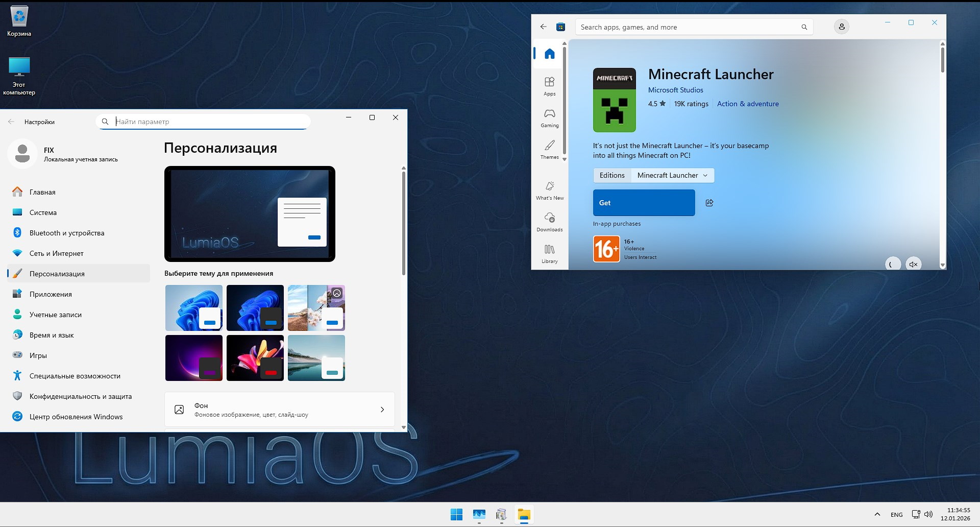Click the Найти параметр search field
This screenshot has width=980, height=527.
point(204,122)
